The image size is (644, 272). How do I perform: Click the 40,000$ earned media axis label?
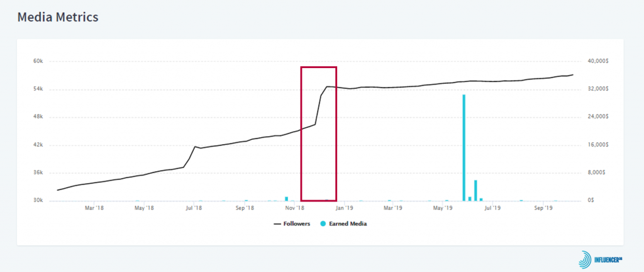[597, 61]
